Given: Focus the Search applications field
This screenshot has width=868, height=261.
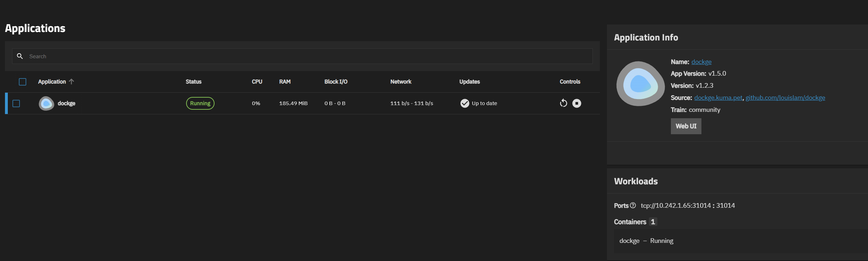Looking at the screenshot, I should tap(302, 56).
